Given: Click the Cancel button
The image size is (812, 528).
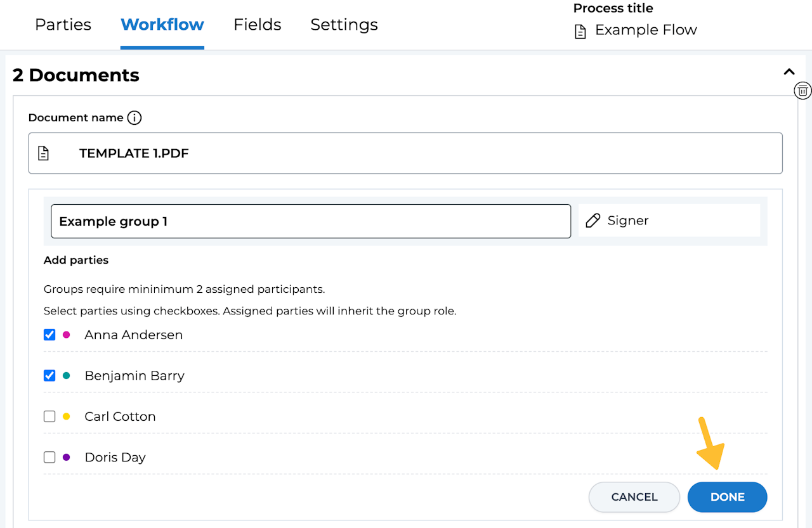Looking at the screenshot, I should click(634, 497).
